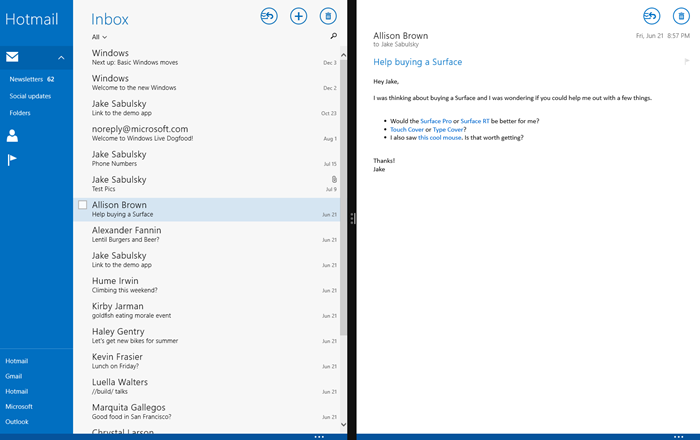
Task: Open the Type Cover link
Action: [448, 129]
